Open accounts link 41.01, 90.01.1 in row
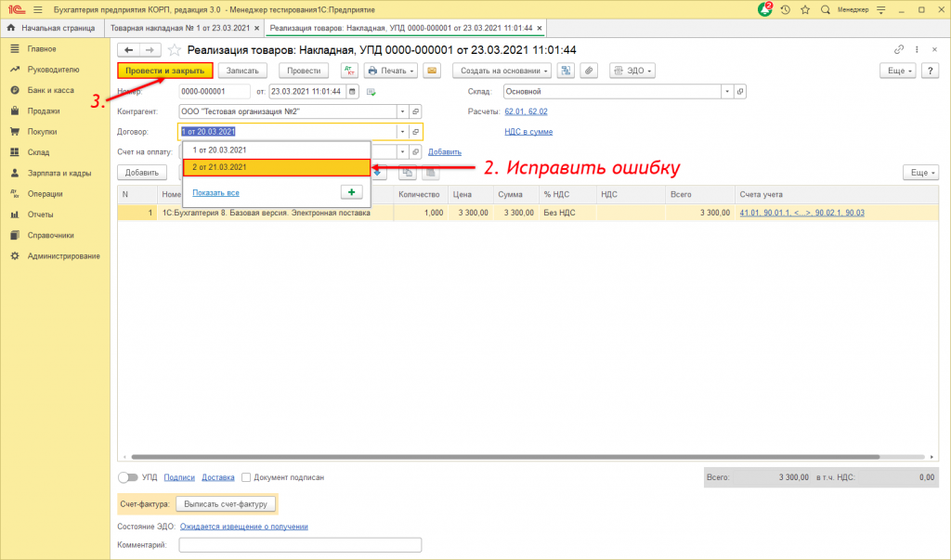 [x=801, y=213]
